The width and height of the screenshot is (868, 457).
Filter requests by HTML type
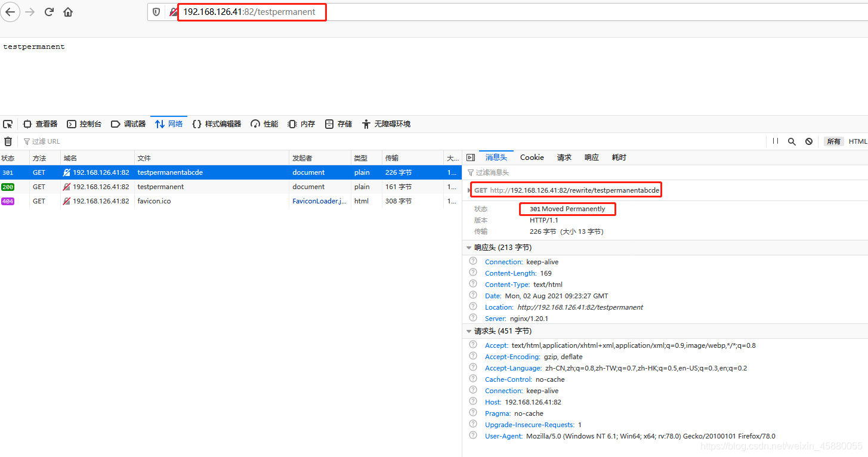click(x=858, y=141)
